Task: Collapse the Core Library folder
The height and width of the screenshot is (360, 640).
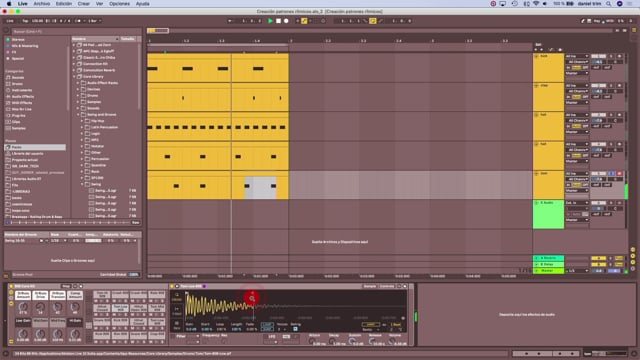Action: [x=74, y=76]
